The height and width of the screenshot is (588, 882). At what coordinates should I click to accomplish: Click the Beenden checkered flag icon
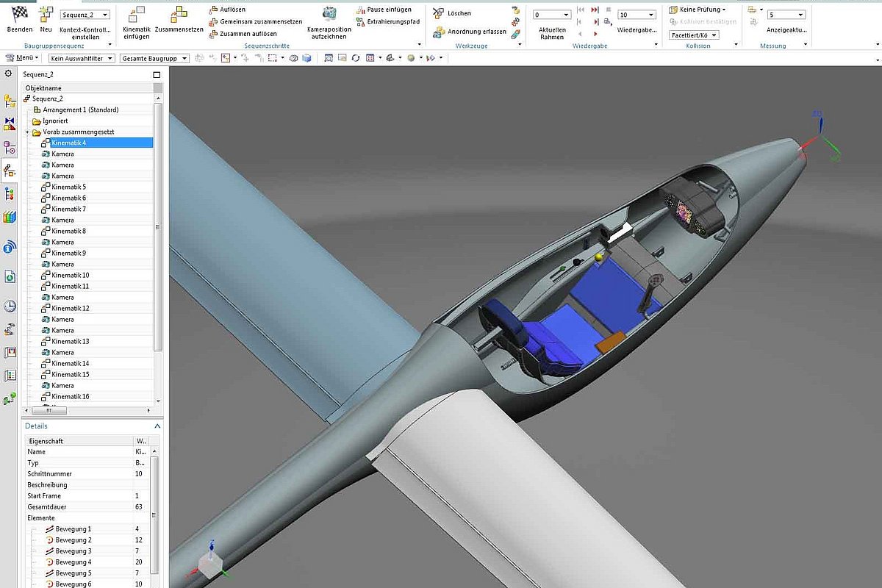click(x=19, y=15)
